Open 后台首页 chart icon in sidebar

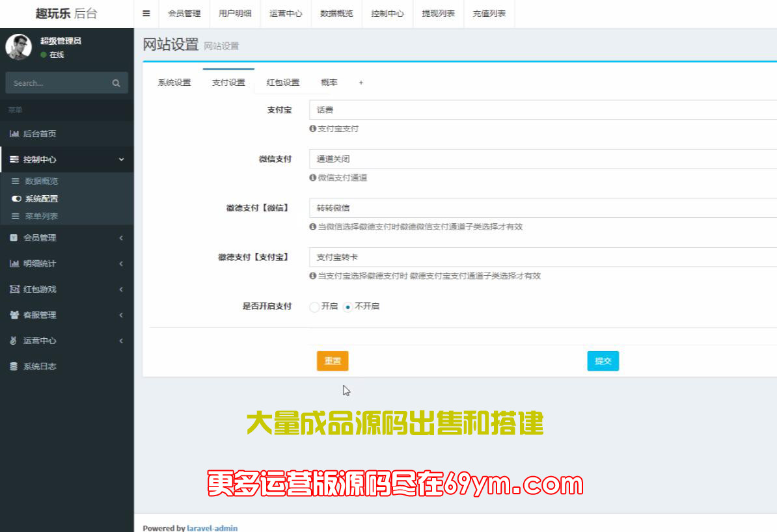pos(14,134)
